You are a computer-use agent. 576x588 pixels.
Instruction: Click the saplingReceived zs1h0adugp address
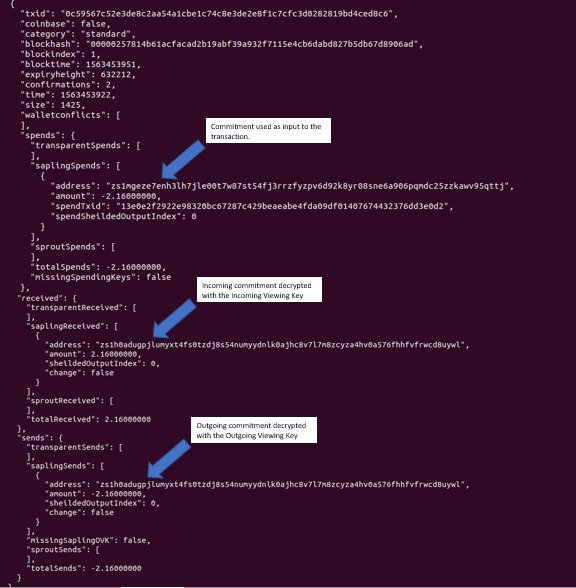(x=280, y=345)
